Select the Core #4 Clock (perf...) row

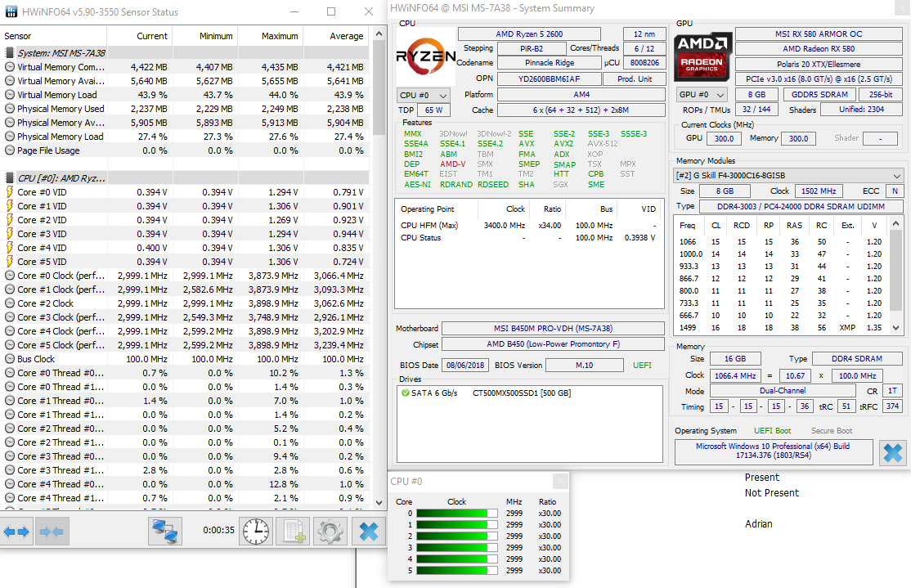pos(185,331)
